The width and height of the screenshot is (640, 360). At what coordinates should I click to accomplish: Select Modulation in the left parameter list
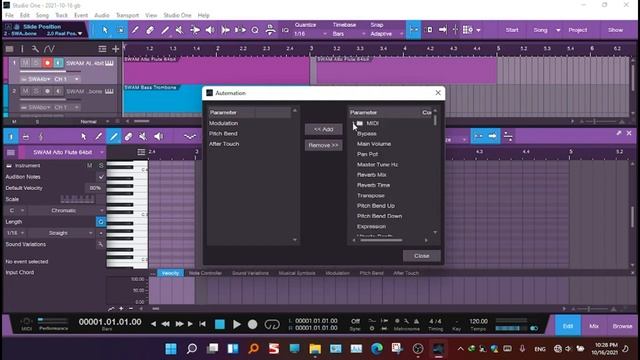click(x=223, y=123)
